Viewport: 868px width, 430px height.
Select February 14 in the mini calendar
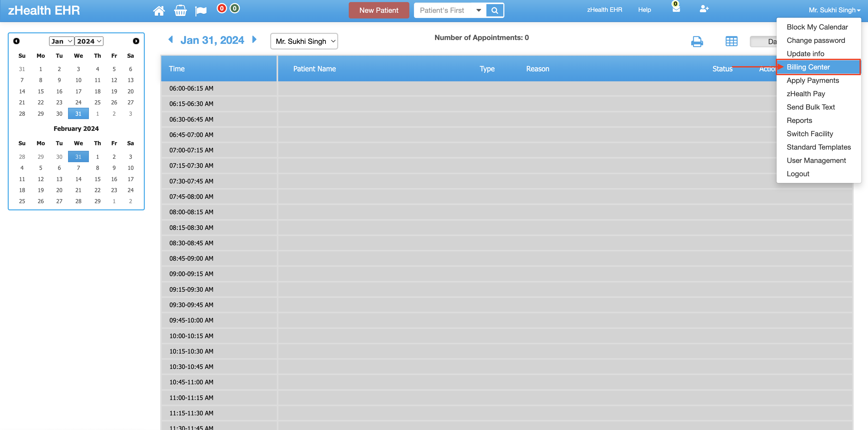click(78, 179)
